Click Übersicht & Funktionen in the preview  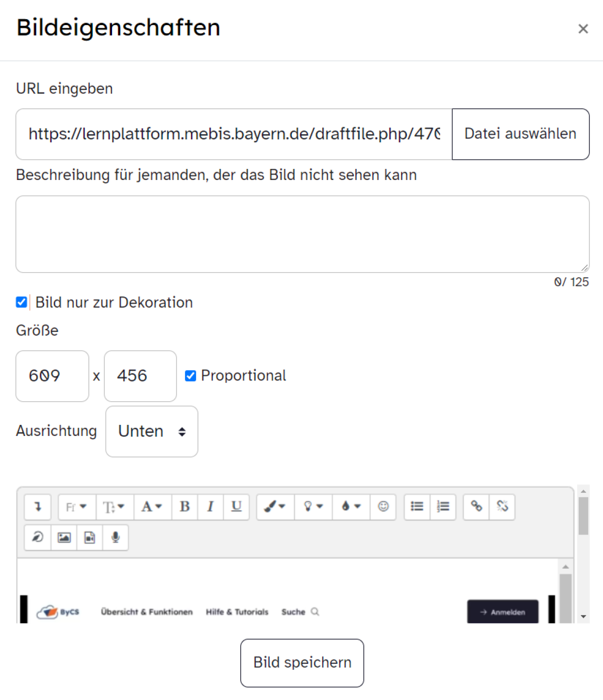coord(147,612)
